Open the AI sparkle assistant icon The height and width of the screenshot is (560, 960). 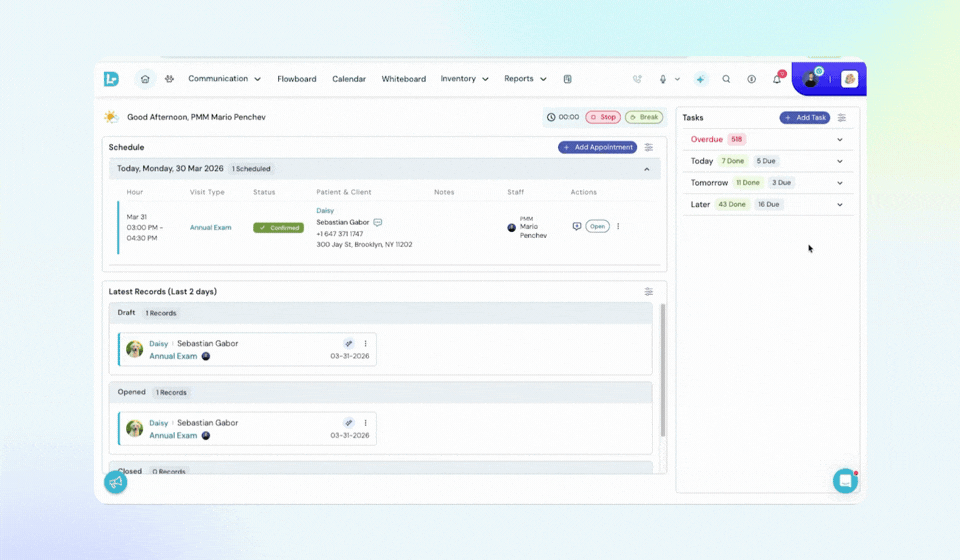pyautogui.click(x=701, y=79)
